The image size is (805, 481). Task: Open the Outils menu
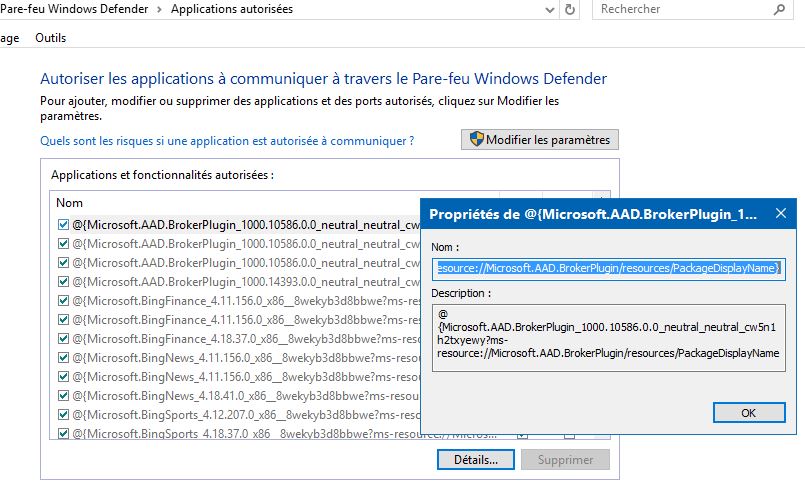tap(50, 38)
